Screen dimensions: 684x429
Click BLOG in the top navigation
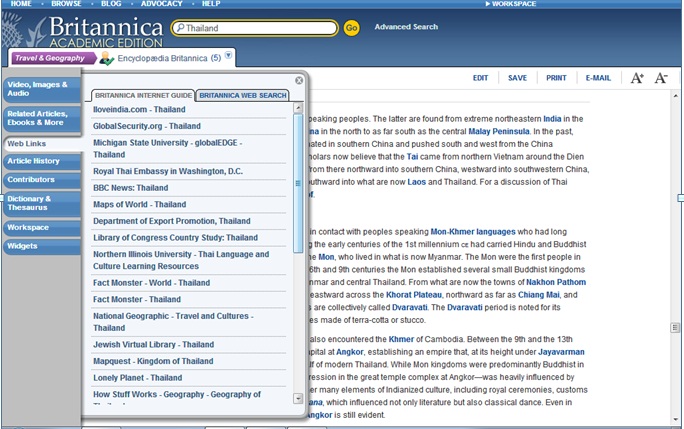pyautogui.click(x=111, y=3)
